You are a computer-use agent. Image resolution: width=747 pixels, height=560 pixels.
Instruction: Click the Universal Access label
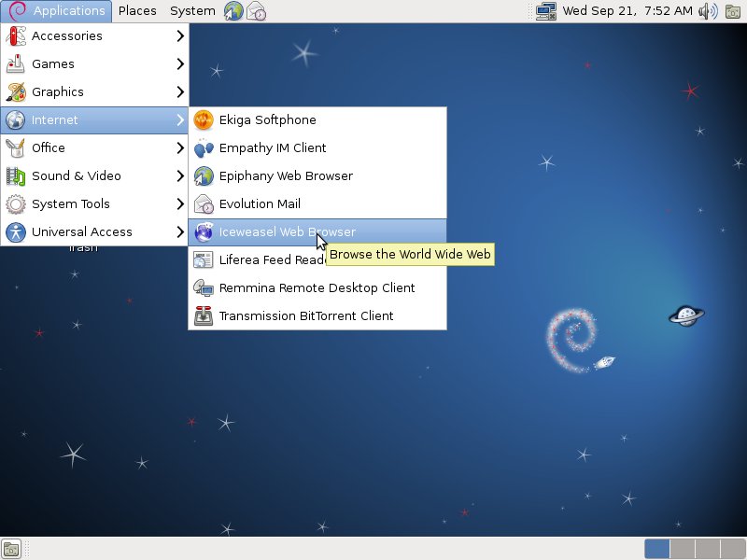tap(82, 231)
